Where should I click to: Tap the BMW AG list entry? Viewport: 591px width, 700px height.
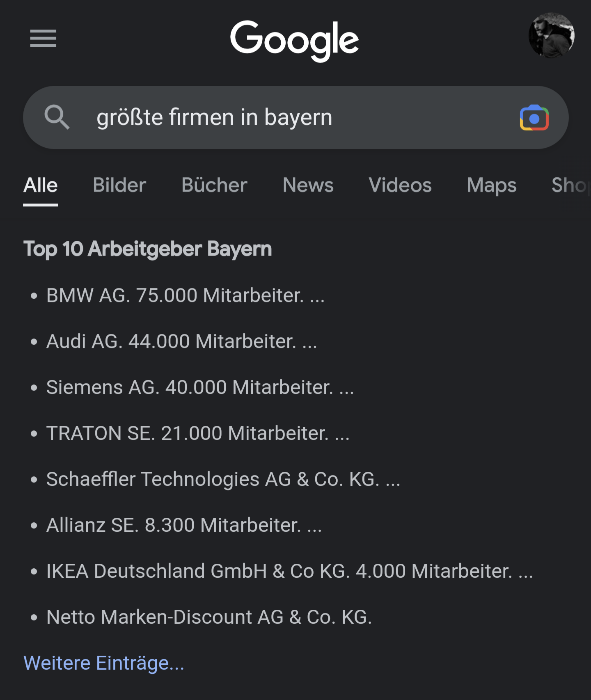(x=185, y=295)
